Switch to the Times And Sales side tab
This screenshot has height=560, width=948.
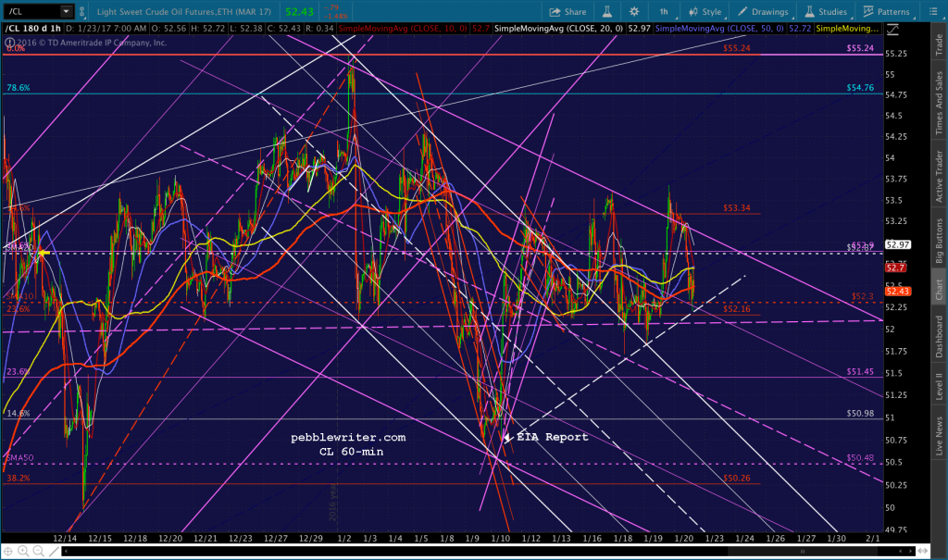[x=939, y=103]
